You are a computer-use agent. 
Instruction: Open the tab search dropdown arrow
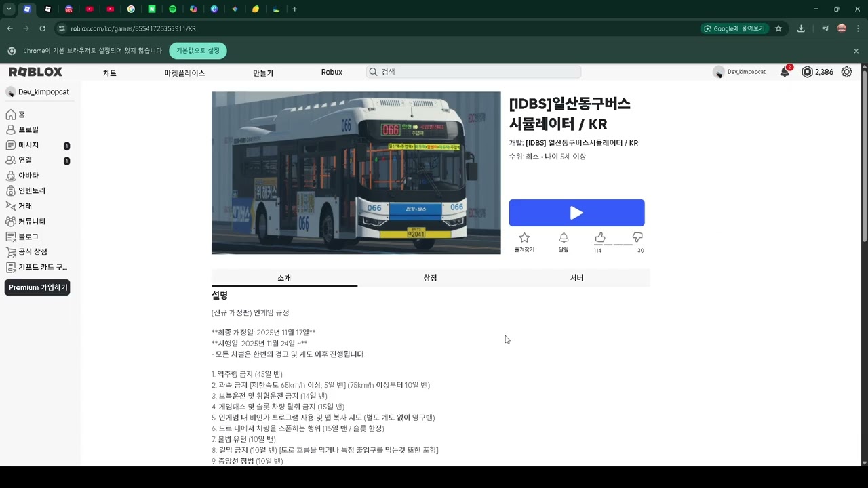click(x=9, y=9)
